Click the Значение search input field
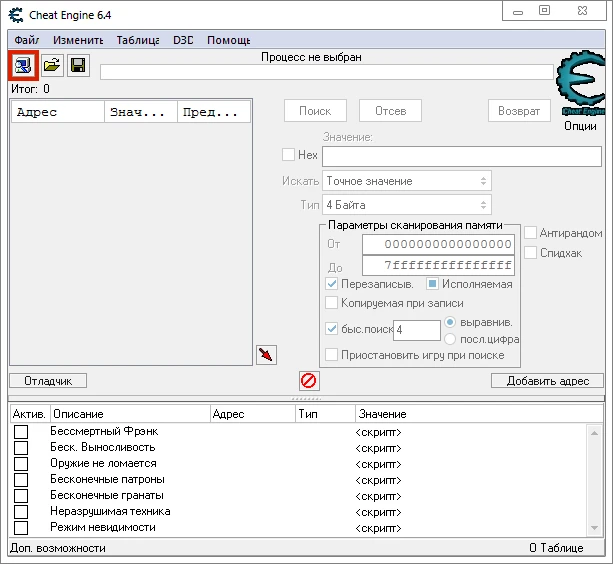Image resolution: width=613 pixels, height=564 pixels. (x=462, y=156)
